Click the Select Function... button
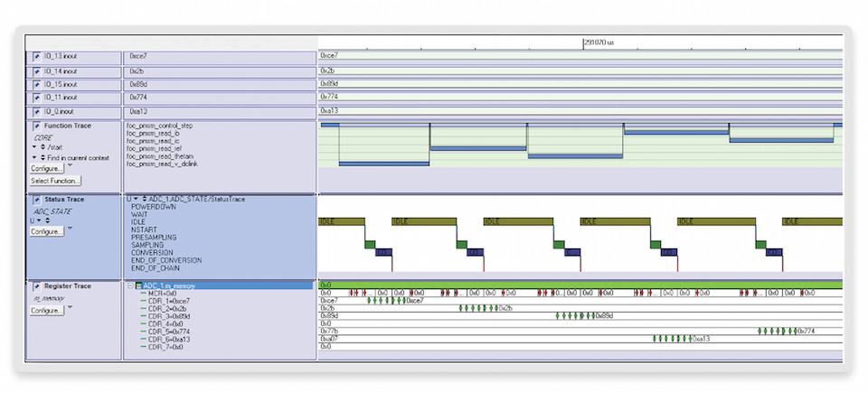 [x=55, y=181]
